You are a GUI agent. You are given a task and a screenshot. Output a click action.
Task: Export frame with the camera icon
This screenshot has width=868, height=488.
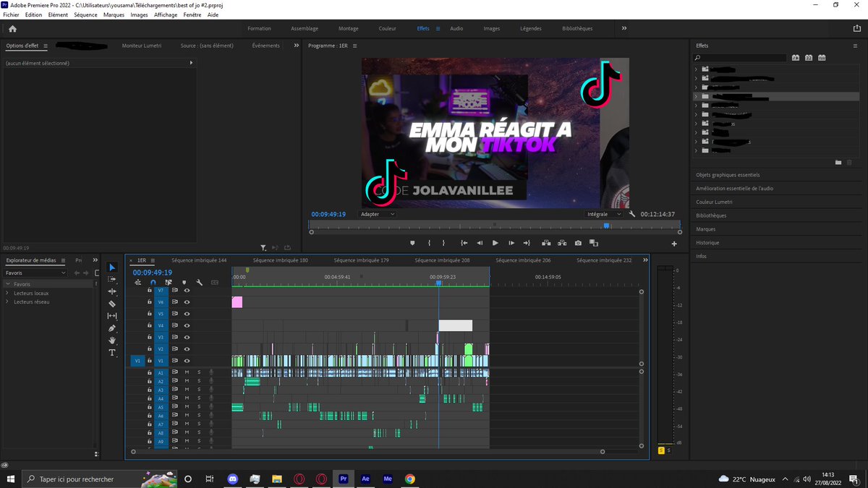coord(578,243)
